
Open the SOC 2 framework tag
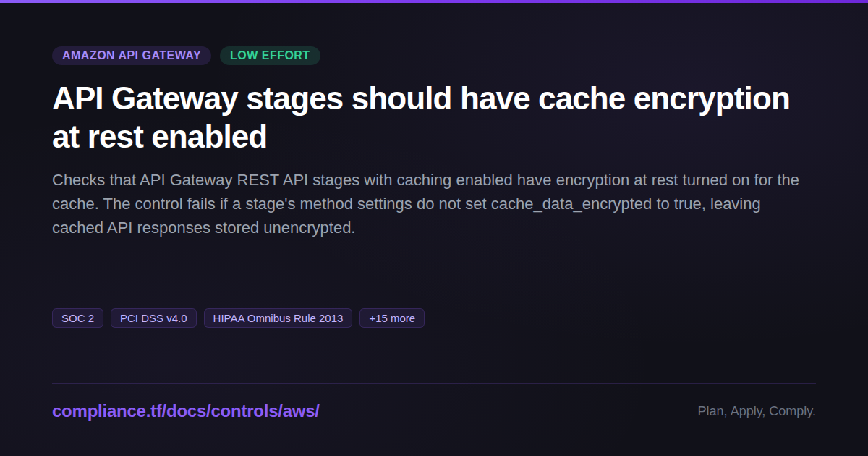pyautogui.click(x=77, y=318)
